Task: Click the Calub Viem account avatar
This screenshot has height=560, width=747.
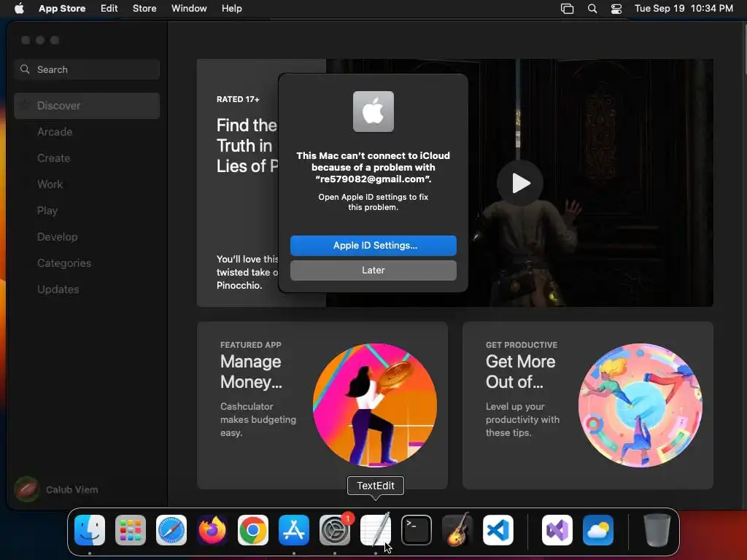Action: pos(27,489)
